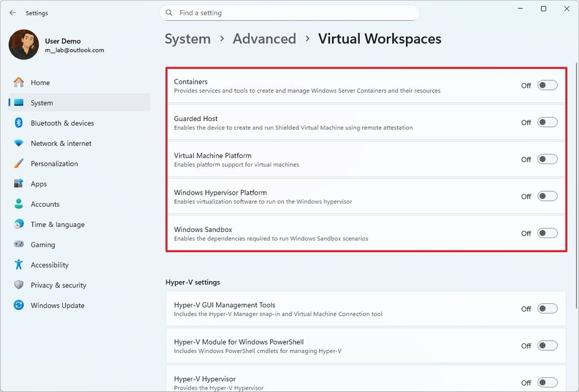Open Network & internet settings
The width and height of the screenshot is (579, 392).
62,143
